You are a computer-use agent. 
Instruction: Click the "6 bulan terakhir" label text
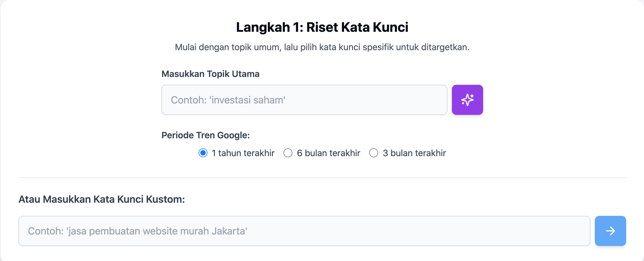(328, 153)
